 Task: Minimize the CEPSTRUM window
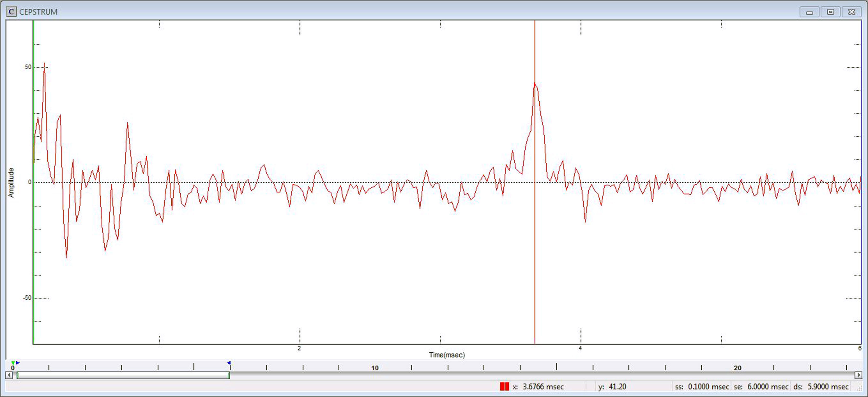coord(809,12)
